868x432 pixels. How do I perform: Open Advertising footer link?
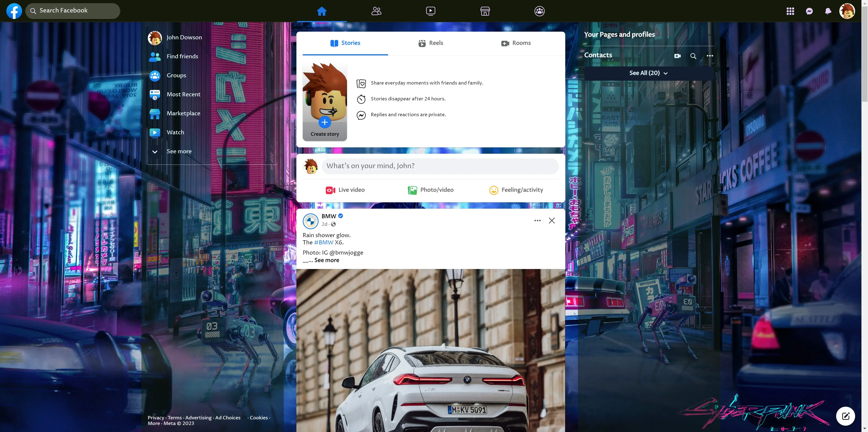pyautogui.click(x=198, y=418)
